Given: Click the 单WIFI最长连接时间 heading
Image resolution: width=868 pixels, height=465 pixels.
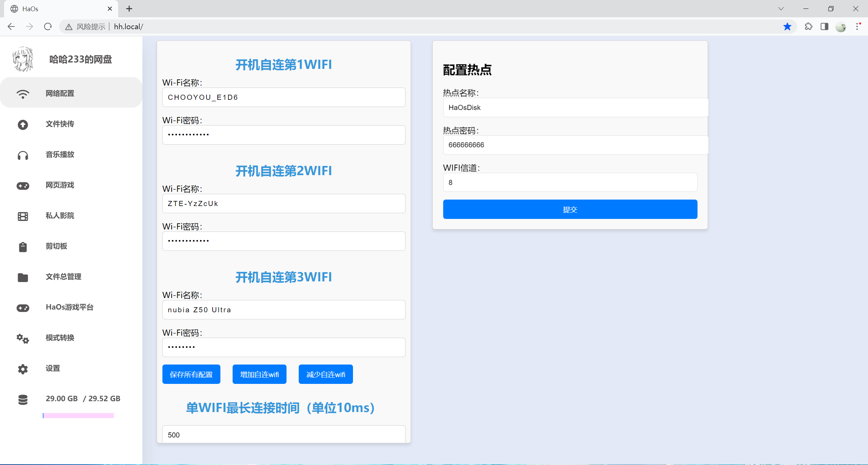Looking at the screenshot, I should click(x=280, y=408).
